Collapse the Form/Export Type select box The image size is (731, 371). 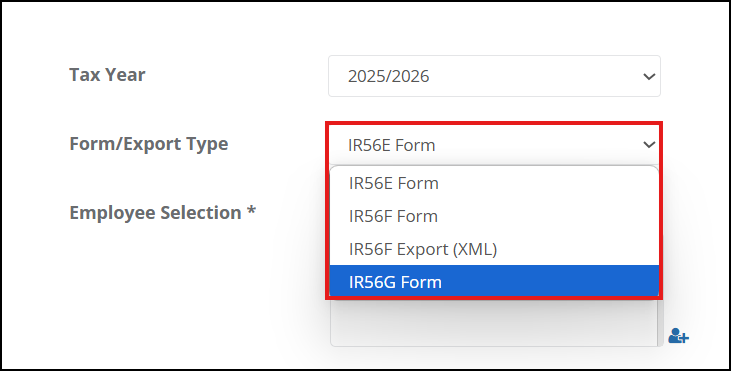click(494, 145)
